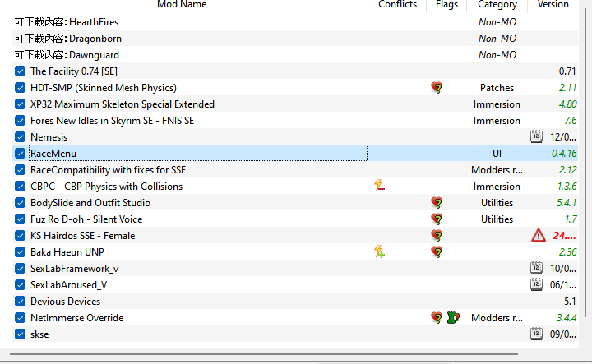Click the KS Hairdos red warning triangle
The image size is (592, 364).
[x=538, y=236]
